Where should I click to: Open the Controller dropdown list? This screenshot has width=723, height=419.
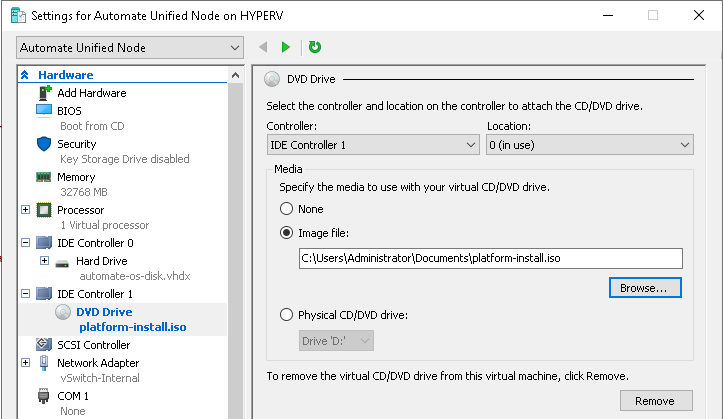373,145
